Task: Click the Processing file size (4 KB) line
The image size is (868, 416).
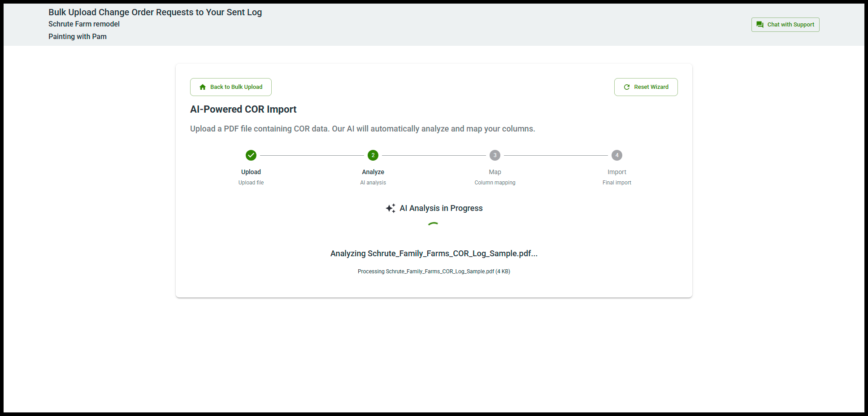Action: 434,271
